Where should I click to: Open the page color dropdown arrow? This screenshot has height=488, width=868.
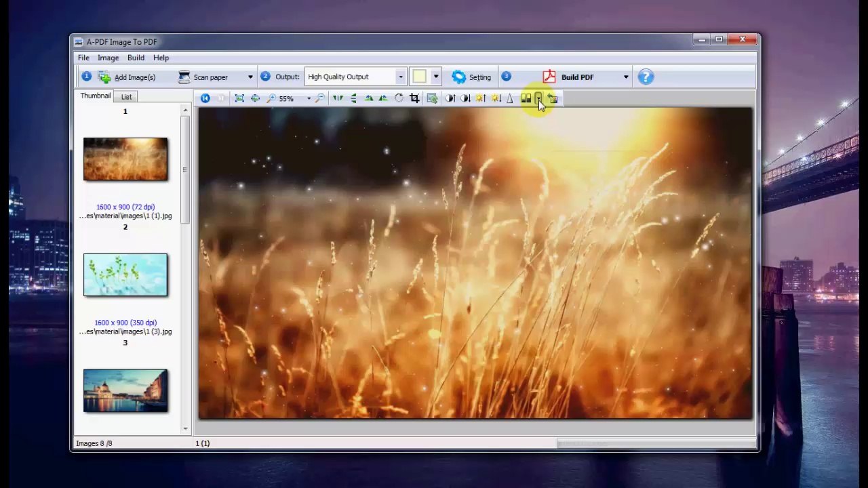coord(436,77)
